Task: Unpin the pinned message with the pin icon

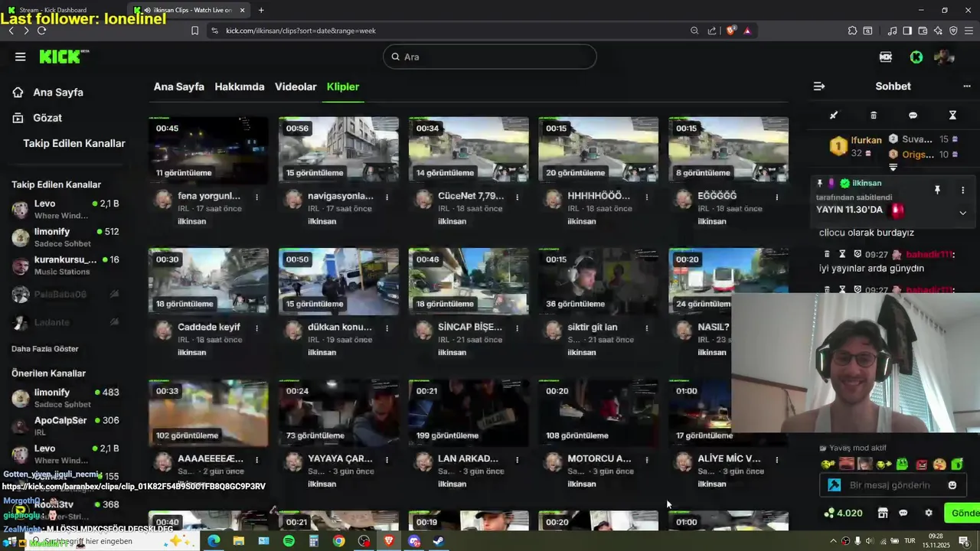Action: tap(936, 190)
